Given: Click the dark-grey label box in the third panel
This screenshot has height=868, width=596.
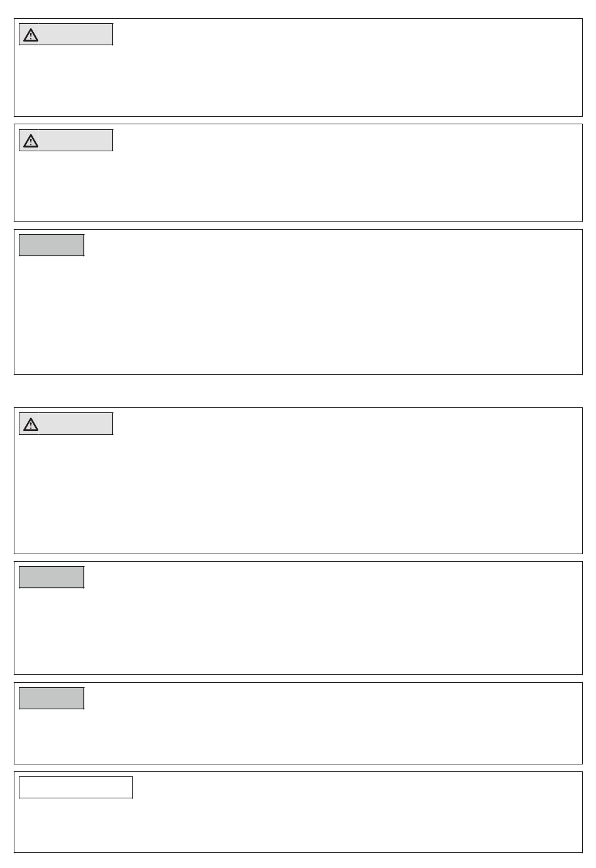Looking at the screenshot, I should pyautogui.click(x=51, y=245).
